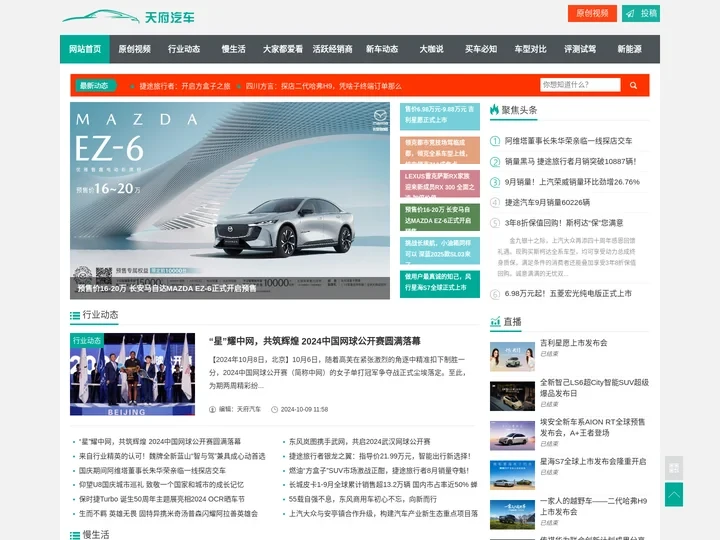Image resolution: width=720 pixels, height=540 pixels.
Task: Click the chart icon next to 直播
Action: point(495,321)
